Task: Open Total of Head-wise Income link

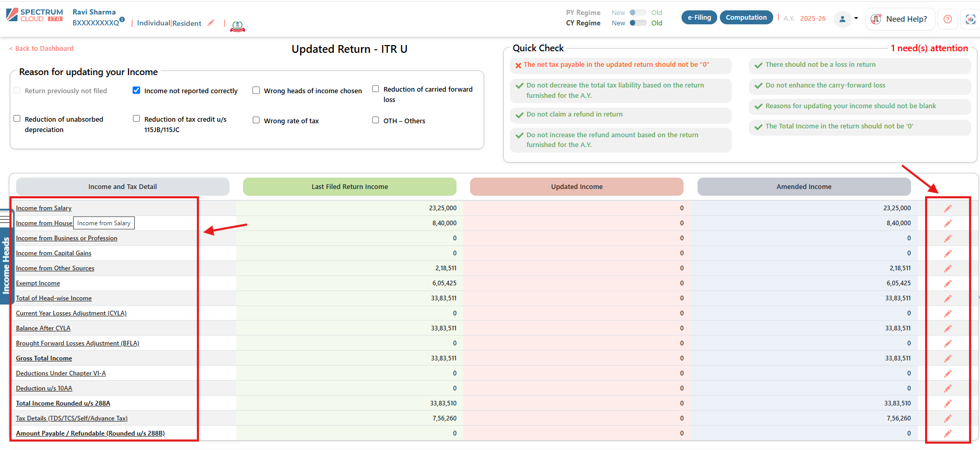Action: point(53,298)
